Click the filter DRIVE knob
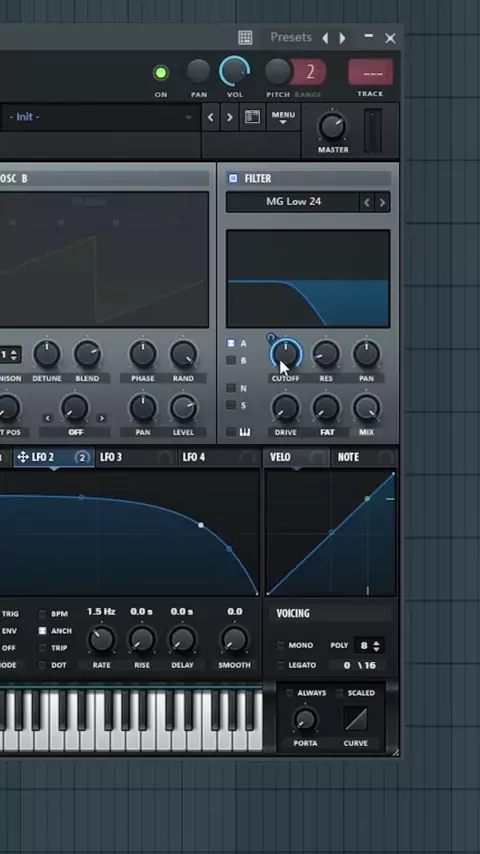480x854 pixels. [x=285, y=407]
